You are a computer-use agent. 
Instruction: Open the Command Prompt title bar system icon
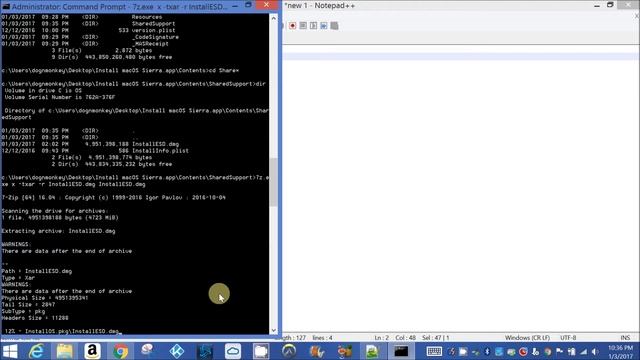(x=6, y=6)
